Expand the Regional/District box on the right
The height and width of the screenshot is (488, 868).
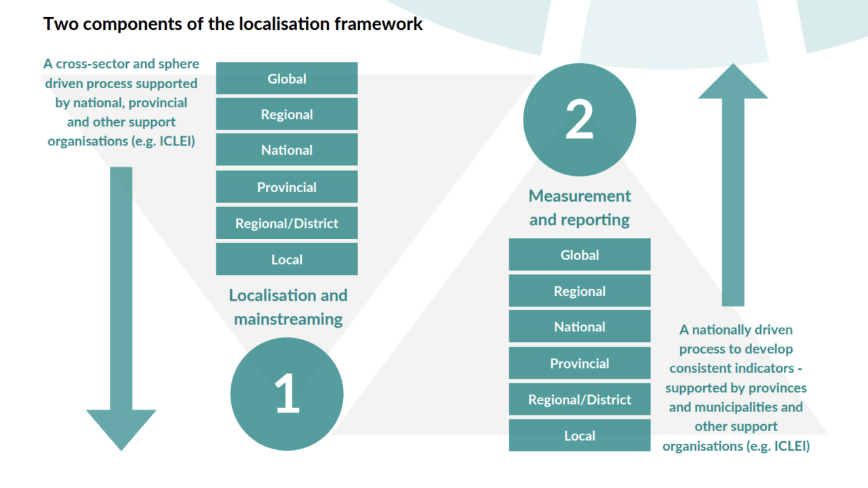580,399
